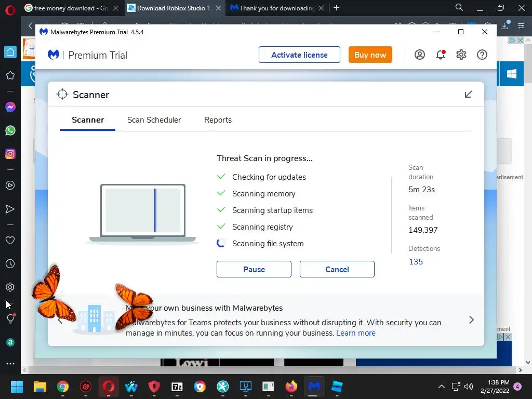Open the Malwarebytes notifications bell

441,55
